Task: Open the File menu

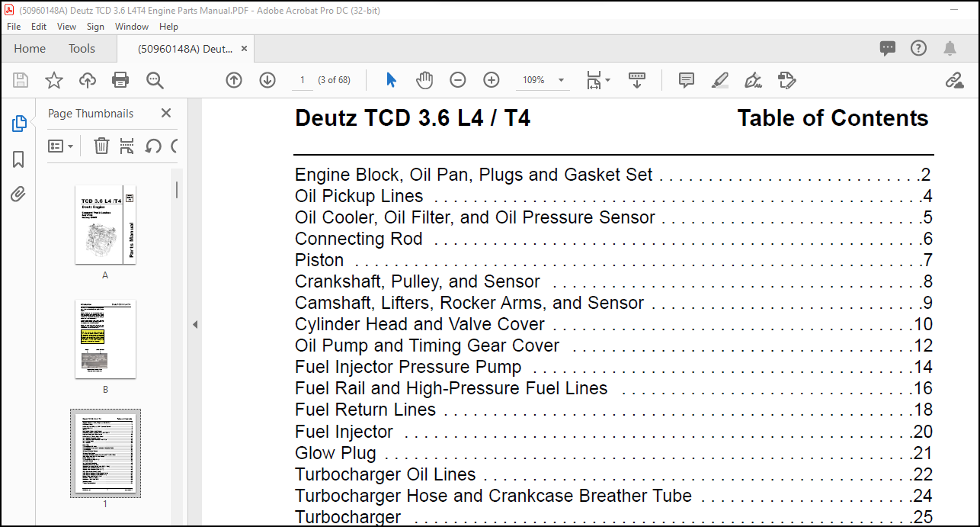Action: 14,27
